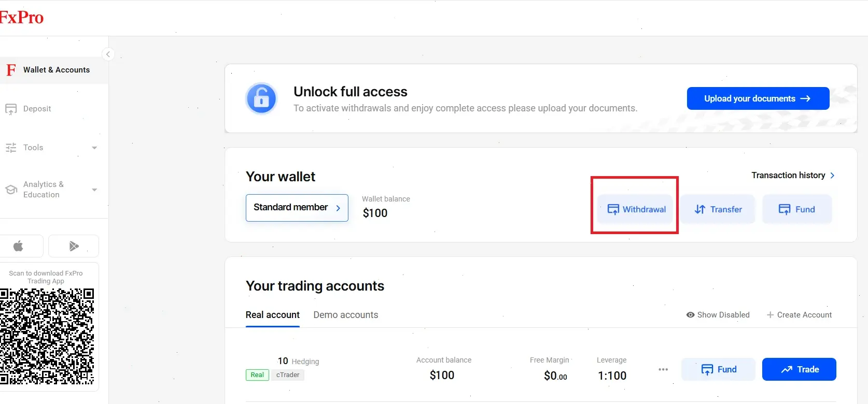This screenshot has height=404, width=868.
Task: Collapse the left sidebar
Action: [108, 54]
